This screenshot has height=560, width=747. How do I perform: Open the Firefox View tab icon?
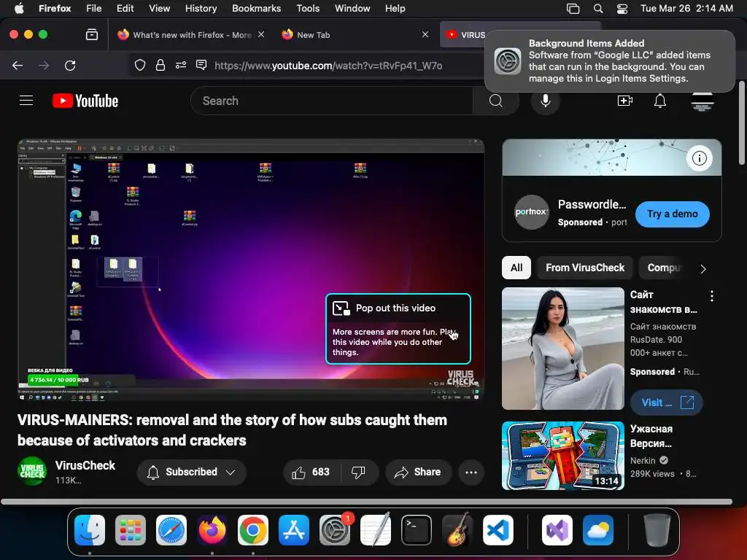[92, 35]
